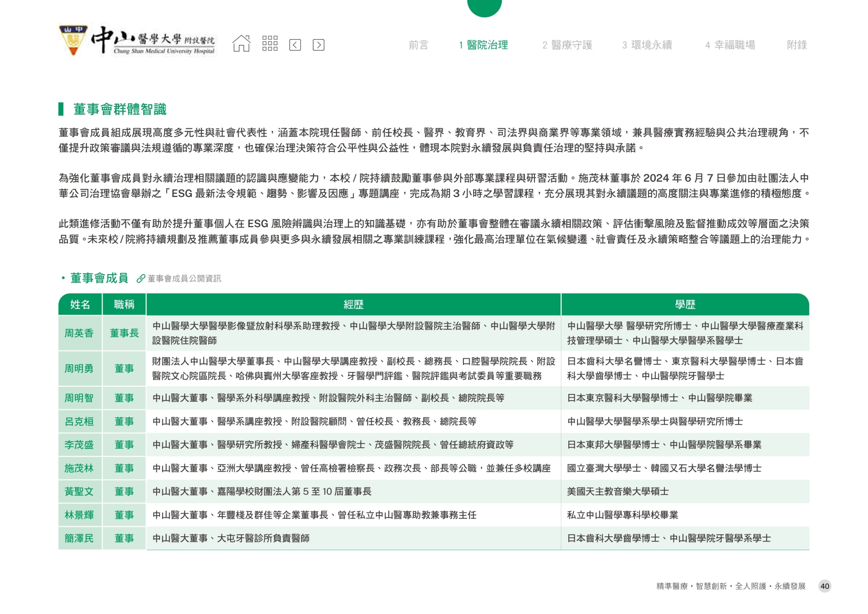
Task: Click the green semicircle at page top
Action: click(484, 7)
